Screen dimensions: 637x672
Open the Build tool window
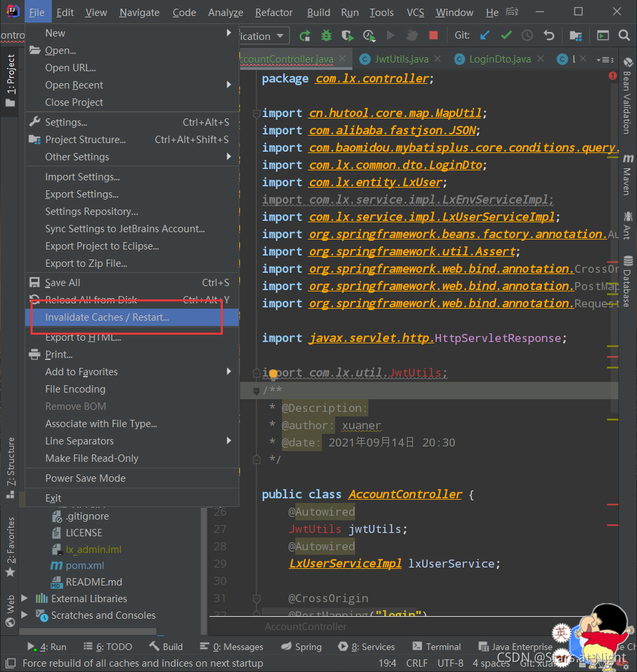pos(166,646)
